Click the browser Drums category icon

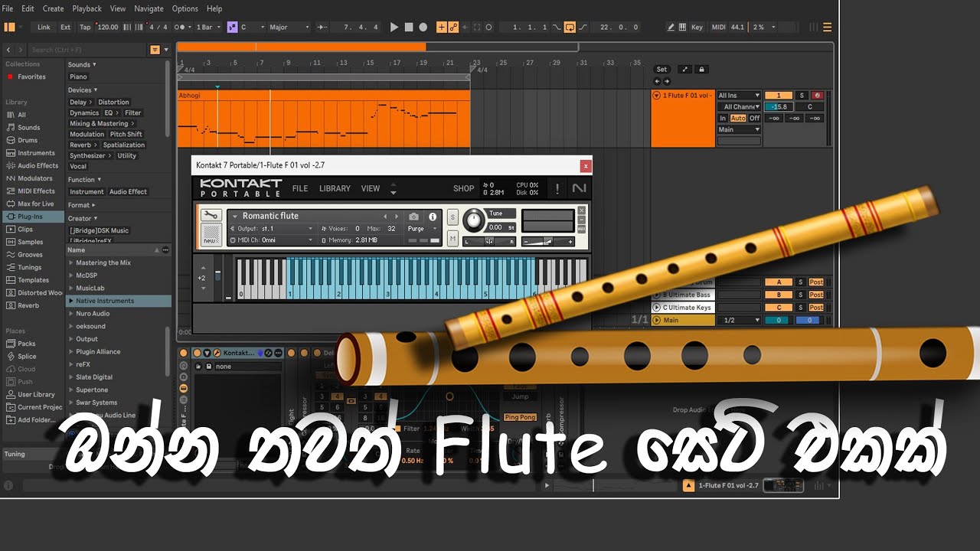(x=11, y=140)
